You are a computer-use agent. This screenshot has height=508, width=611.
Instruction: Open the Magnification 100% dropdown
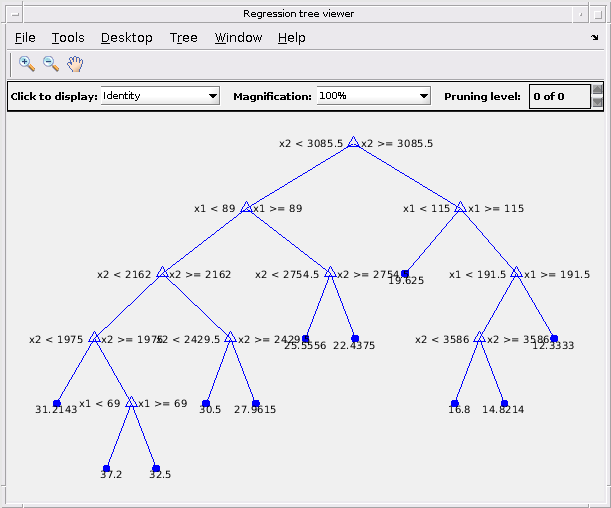(x=373, y=96)
